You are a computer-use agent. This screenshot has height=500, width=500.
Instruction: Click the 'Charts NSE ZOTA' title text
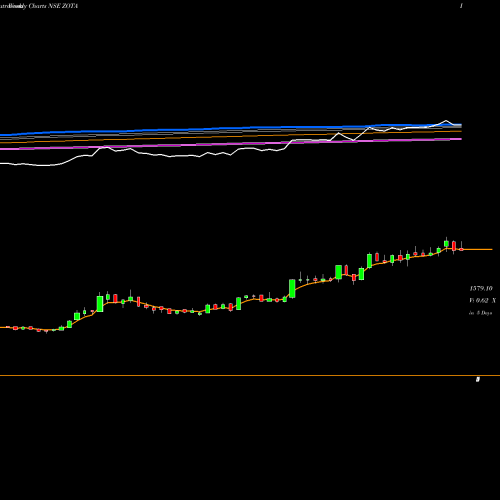[x=53, y=6]
